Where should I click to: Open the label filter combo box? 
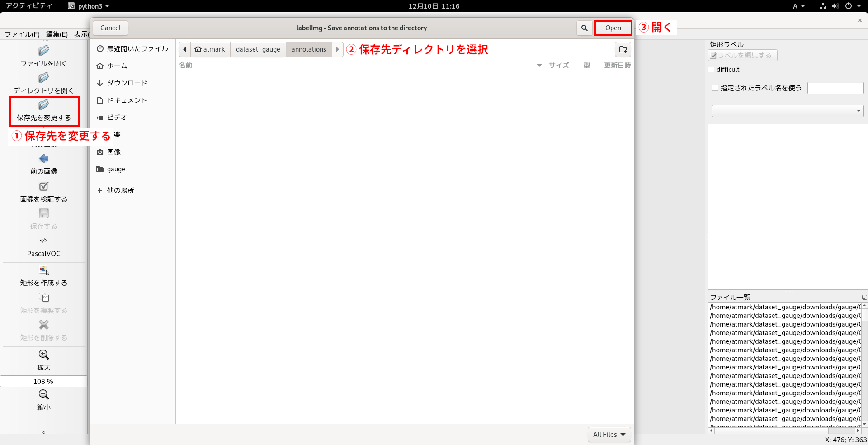pyautogui.click(x=788, y=111)
